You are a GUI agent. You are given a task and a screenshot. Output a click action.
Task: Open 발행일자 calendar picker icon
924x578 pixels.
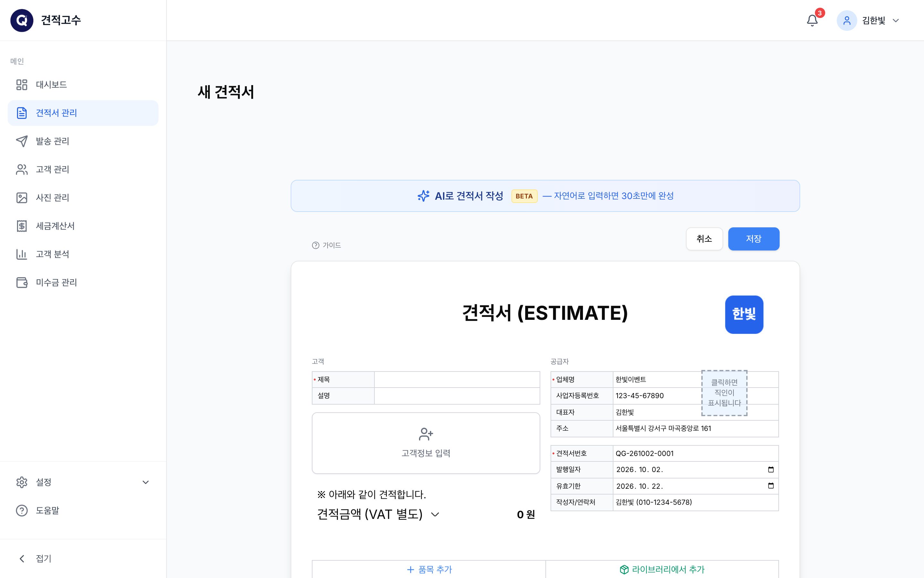(771, 469)
